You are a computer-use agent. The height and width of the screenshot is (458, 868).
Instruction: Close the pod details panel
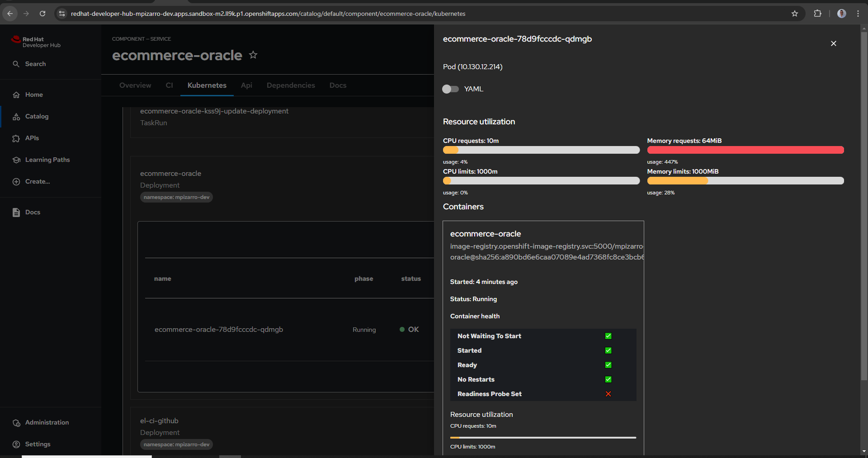coord(833,43)
